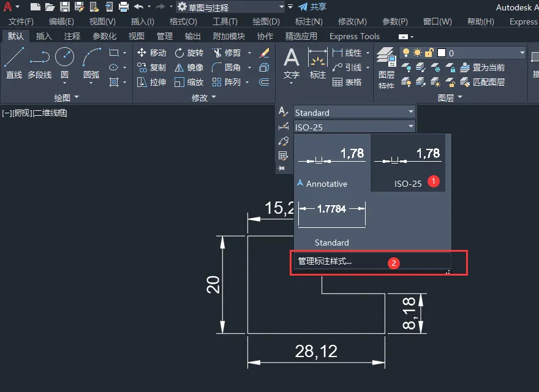Click the [-] viewport control label
This screenshot has width=539, height=392.
(7, 113)
